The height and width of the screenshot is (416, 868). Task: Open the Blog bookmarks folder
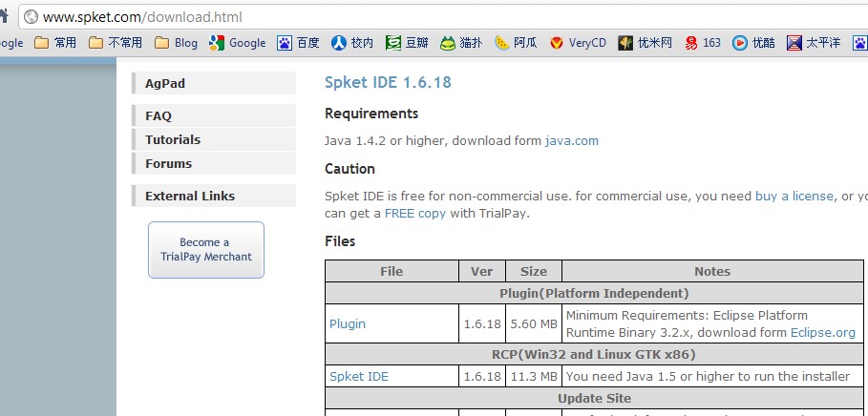176,43
